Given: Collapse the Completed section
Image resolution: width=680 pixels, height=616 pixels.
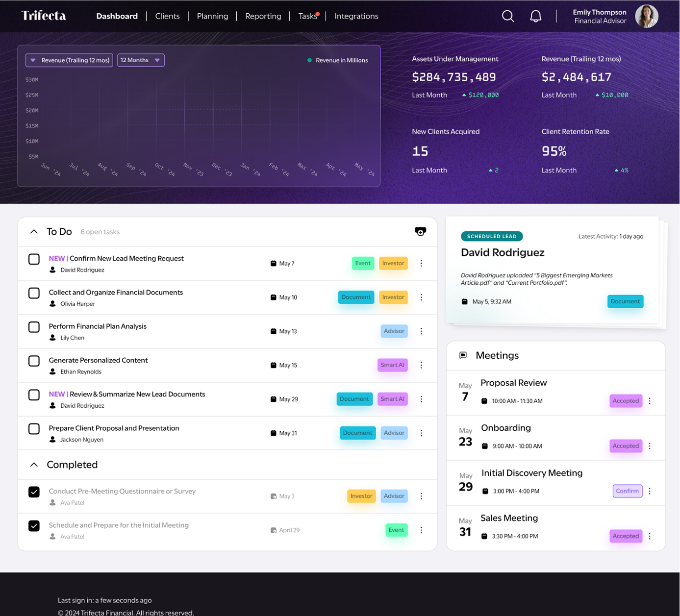Looking at the screenshot, I should (34, 465).
